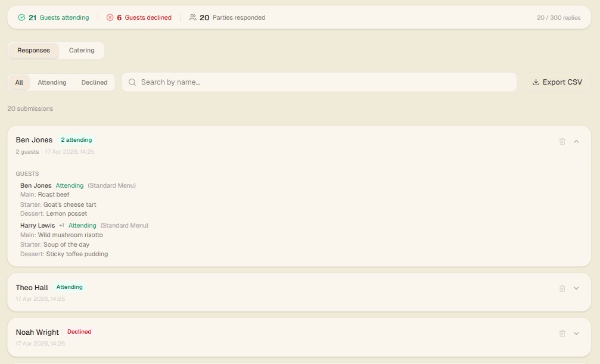Expand the Theo Hall submission details
Image resolution: width=600 pixels, height=364 pixels.
(x=576, y=288)
